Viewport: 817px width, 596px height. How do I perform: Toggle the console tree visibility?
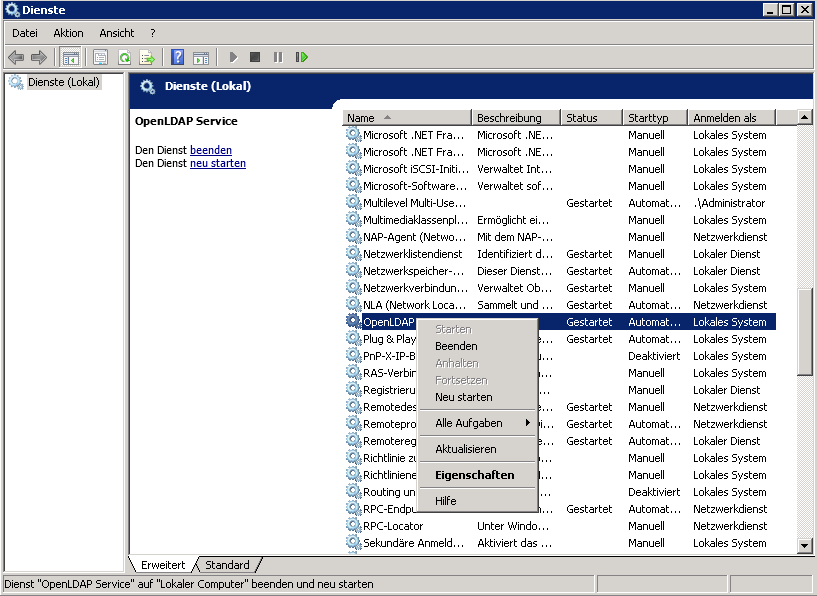(70, 57)
